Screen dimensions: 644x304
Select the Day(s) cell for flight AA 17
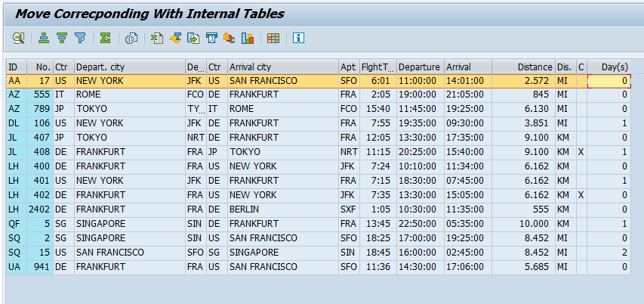point(609,81)
